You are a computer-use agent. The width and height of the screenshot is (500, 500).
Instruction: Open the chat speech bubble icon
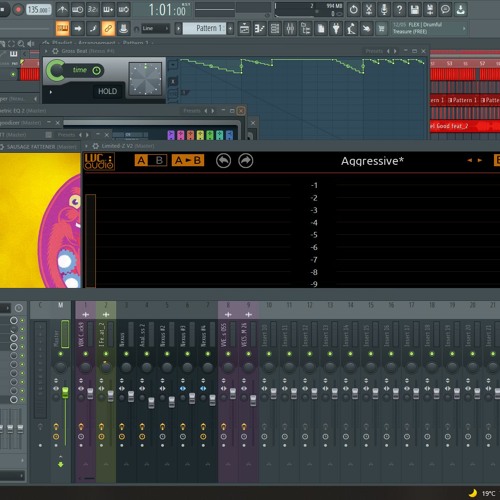[445, 10]
